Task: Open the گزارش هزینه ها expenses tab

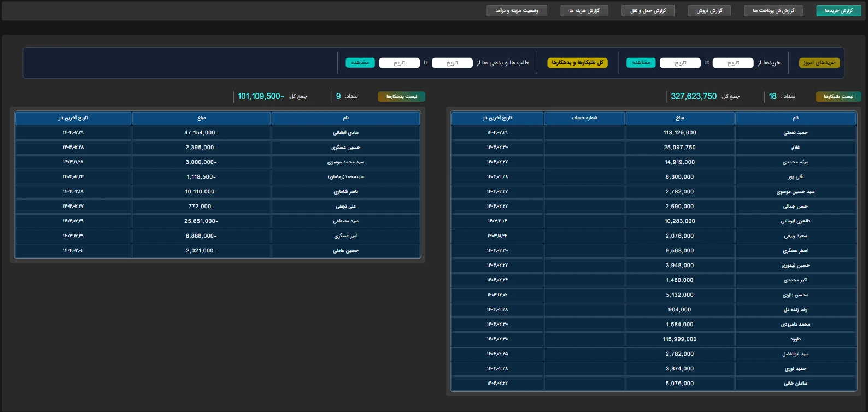Action: pos(584,11)
